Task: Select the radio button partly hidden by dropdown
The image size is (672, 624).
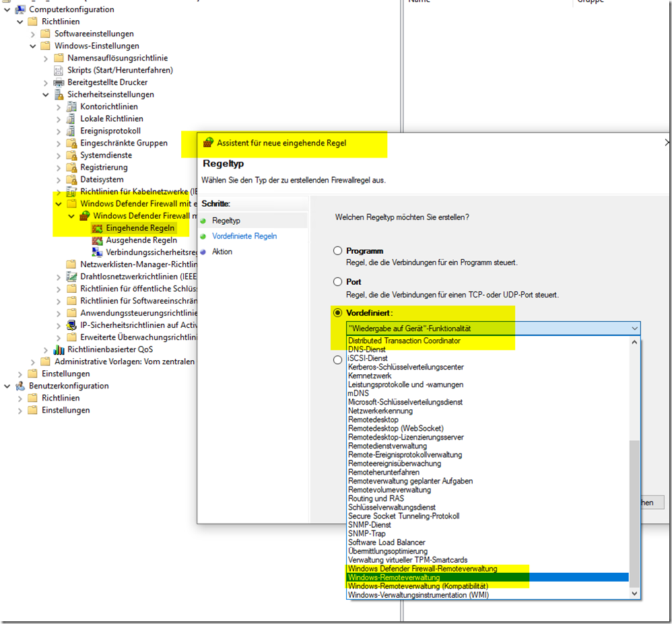Action: coord(338,360)
